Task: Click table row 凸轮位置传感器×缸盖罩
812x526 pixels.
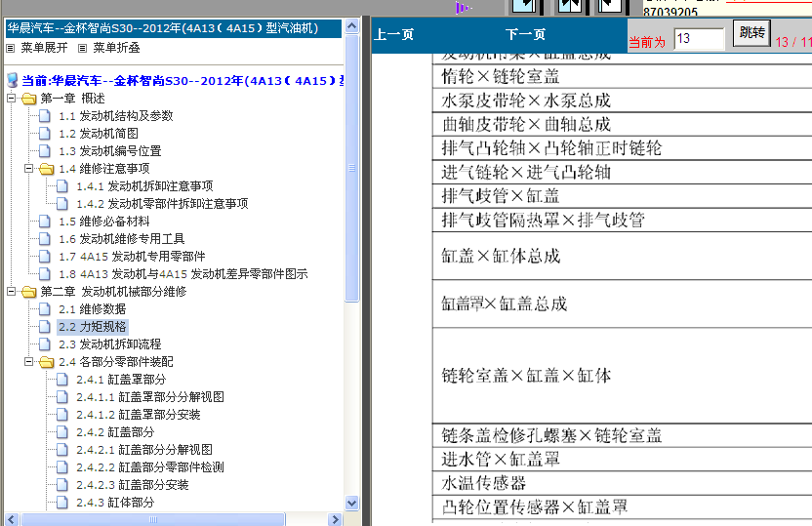Action: tap(622, 507)
